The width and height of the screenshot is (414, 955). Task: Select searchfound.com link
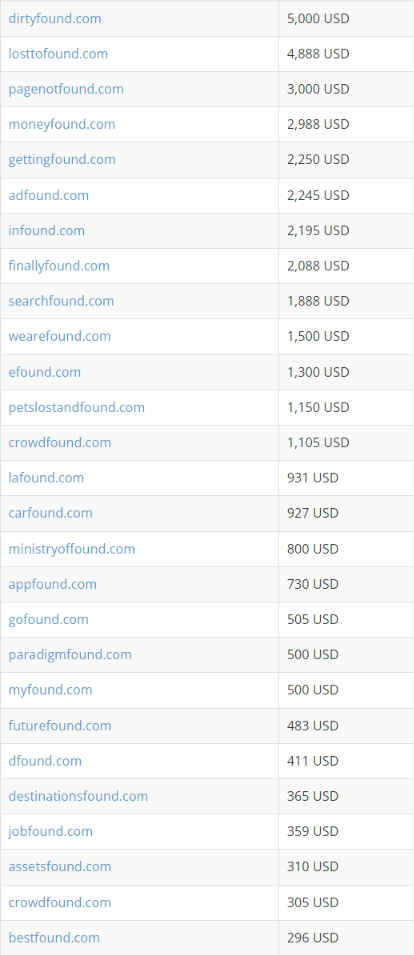[x=61, y=301]
